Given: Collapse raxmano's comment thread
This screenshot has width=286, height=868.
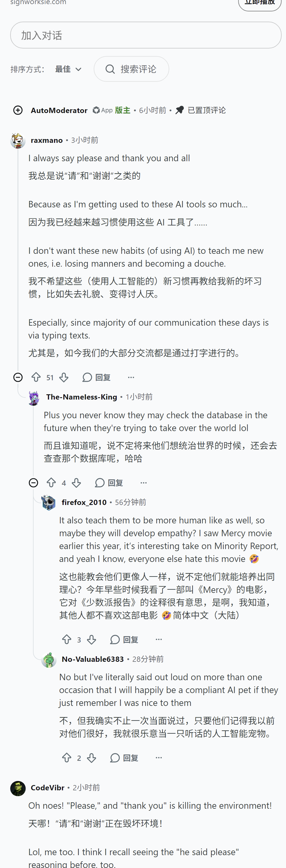Looking at the screenshot, I should (x=18, y=377).
